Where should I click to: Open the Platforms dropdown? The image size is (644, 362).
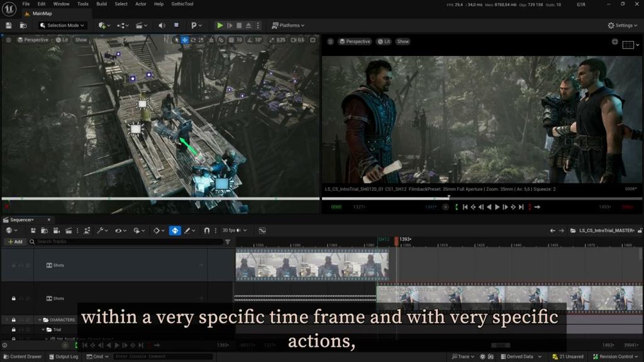click(288, 26)
